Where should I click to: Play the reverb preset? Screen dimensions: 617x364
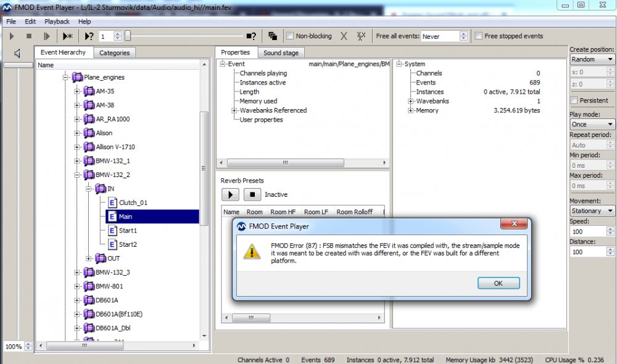click(230, 194)
